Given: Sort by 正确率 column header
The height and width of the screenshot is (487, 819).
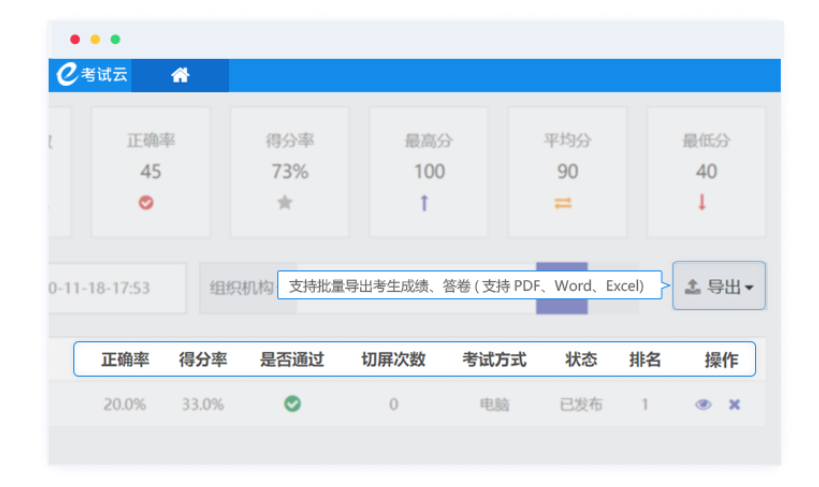Looking at the screenshot, I should [125, 360].
